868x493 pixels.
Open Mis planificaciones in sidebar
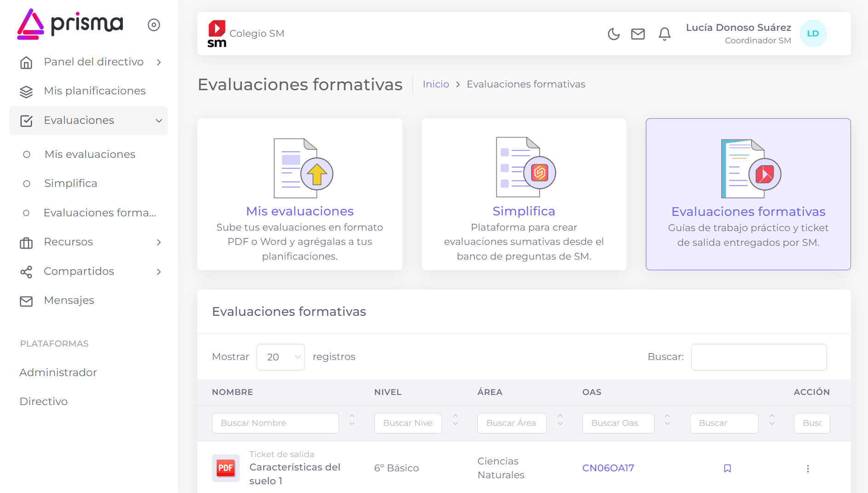pyautogui.click(x=94, y=91)
